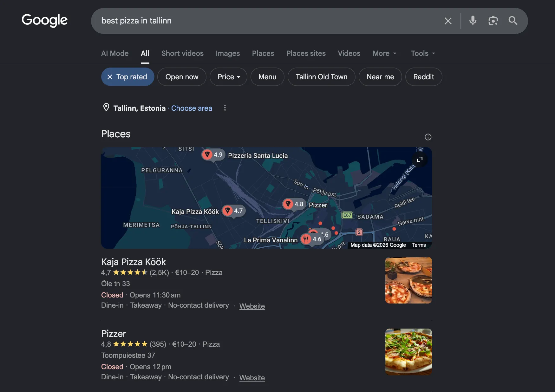The image size is (555, 392).
Task: Click the location pin icon beside Tallinn, Estonia
Action: (106, 108)
